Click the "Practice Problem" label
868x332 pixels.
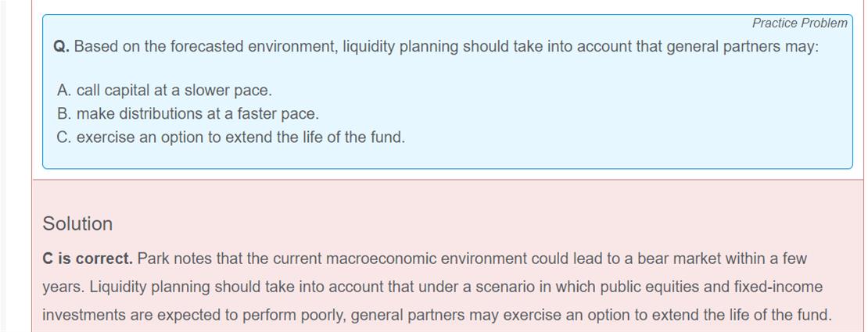799,23
